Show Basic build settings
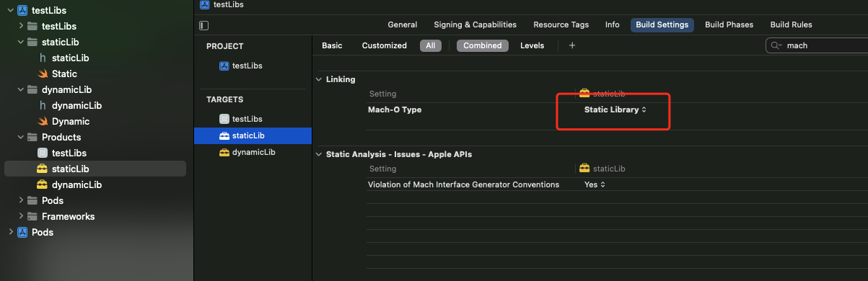This screenshot has width=868, height=281. coord(332,45)
